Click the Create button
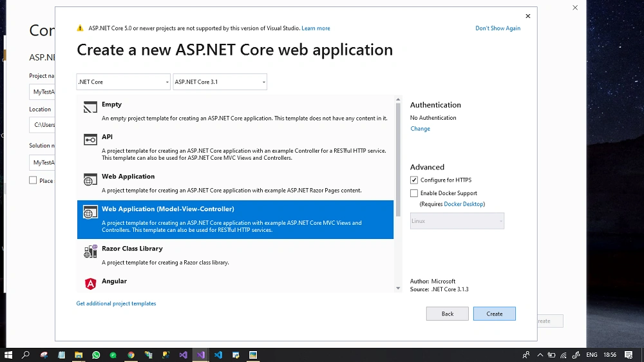This screenshot has width=644, height=362. tap(495, 314)
